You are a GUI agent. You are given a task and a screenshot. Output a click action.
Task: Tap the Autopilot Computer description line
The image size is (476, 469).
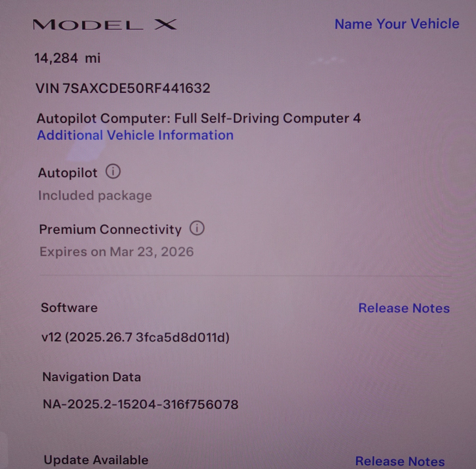point(199,118)
